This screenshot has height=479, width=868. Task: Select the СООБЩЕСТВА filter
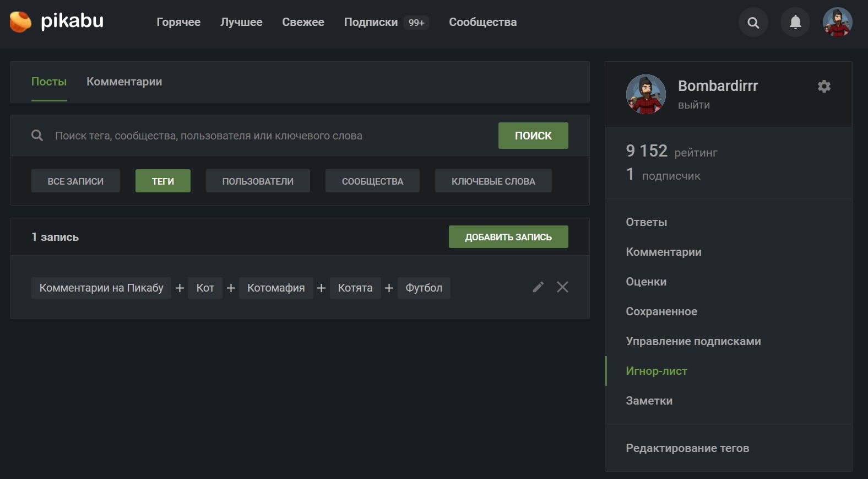tap(372, 181)
